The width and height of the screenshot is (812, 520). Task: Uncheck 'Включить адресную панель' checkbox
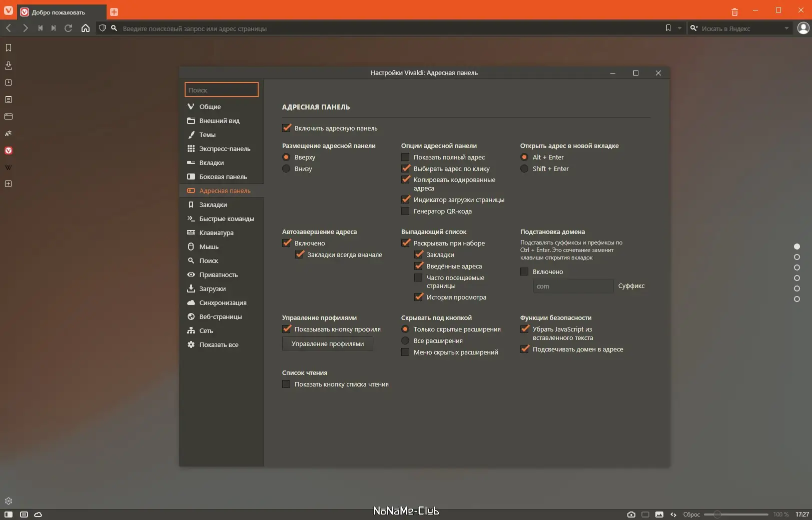click(287, 128)
